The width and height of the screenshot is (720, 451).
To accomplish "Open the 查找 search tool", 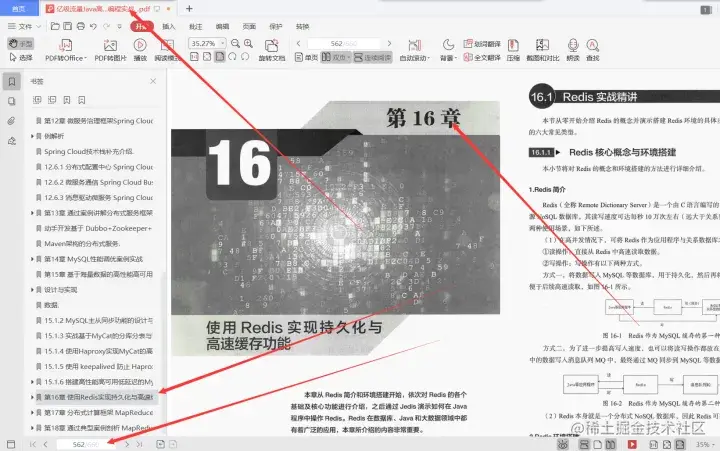I will point(592,50).
